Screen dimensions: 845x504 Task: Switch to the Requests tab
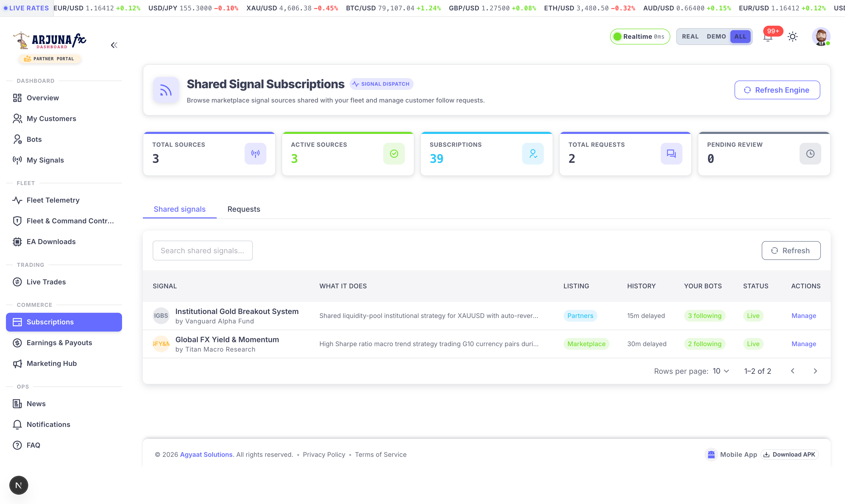coord(244,209)
